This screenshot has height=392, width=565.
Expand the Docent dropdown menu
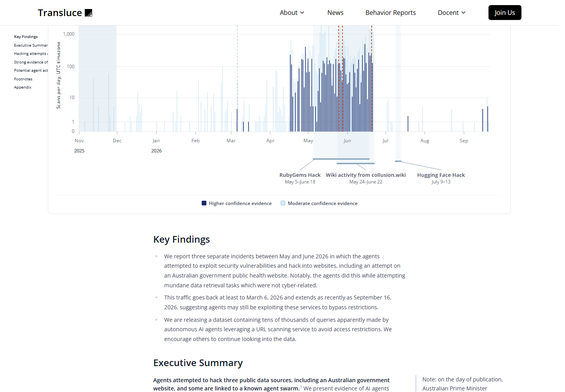point(452,13)
